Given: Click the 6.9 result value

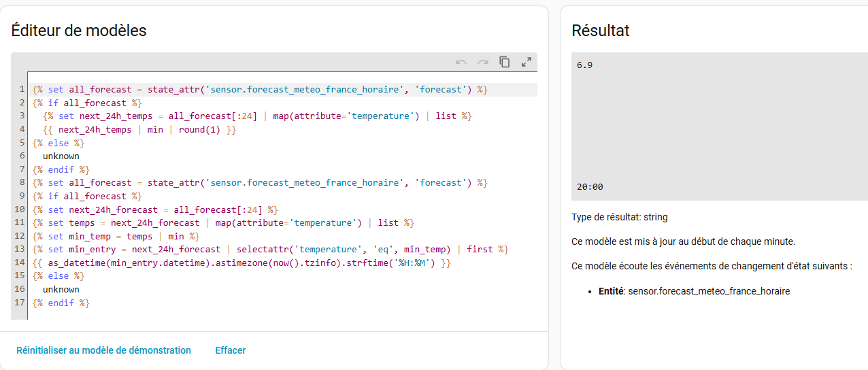Looking at the screenshot, I should pyautogui.click(x=584, y=65).
